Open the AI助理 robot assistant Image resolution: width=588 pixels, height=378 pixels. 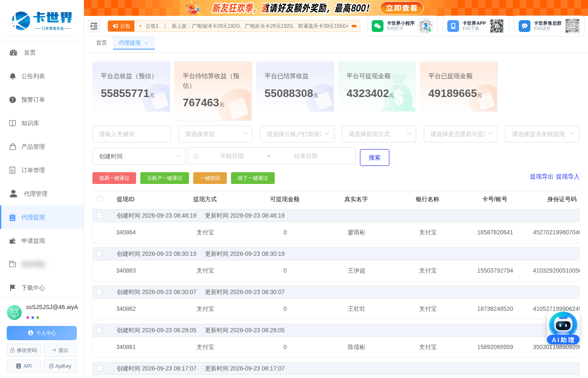563,328
